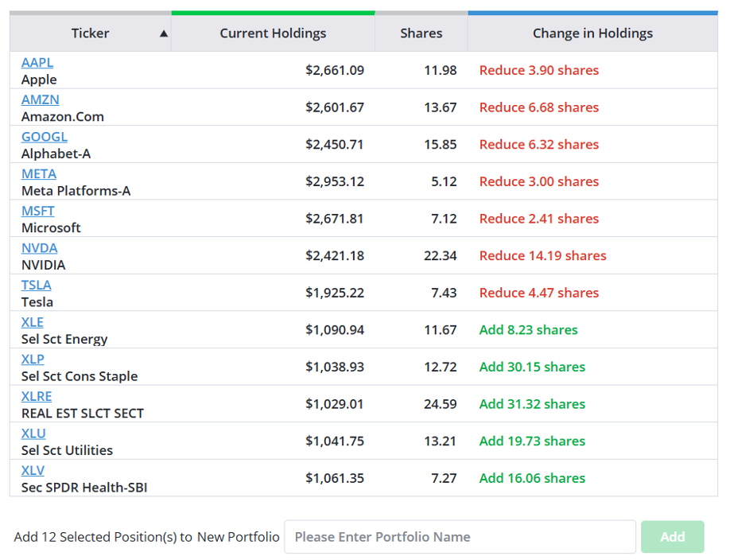The image size is (730, 560).
Task: Sort by the Current Holdings column header
Action: pyautogui.click(x=273, y=33)
